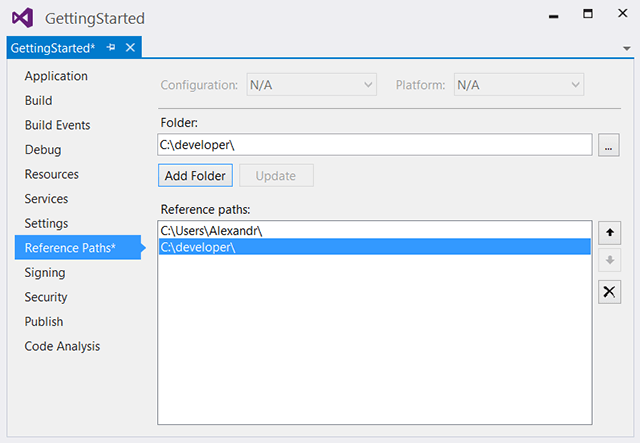The image size is (640, 443).
Task: Minimize the GettingStarted window
Action: (x=553, y=16)
